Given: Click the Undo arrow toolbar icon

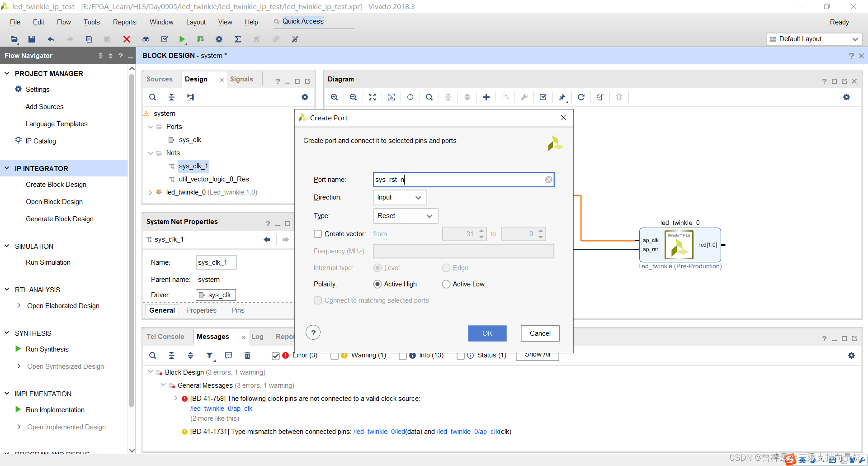Looking at the screenshot, I should tap(51, 39).
